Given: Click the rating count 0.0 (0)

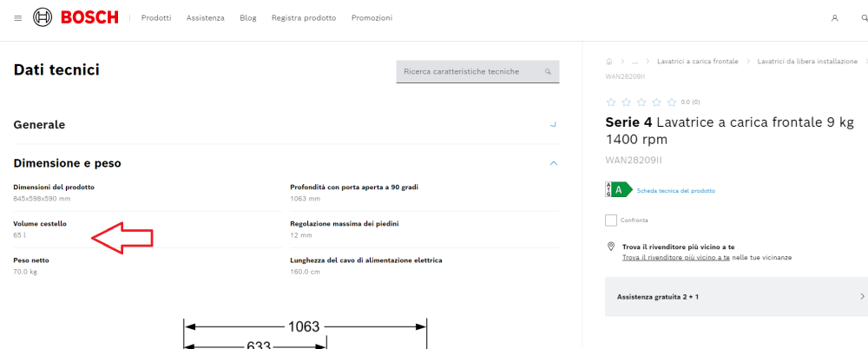Looking at the screenshot, I should coord(690,102).
